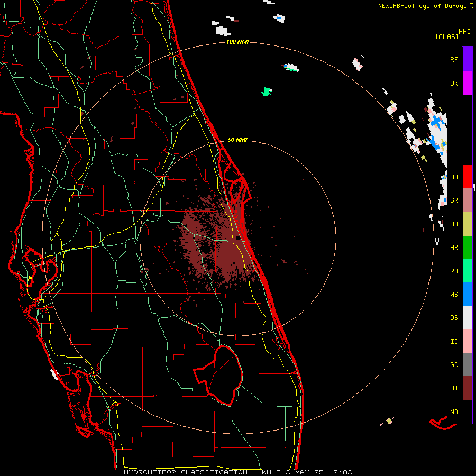Click the green rain echo blob offshore

click(x=267, y=91)
